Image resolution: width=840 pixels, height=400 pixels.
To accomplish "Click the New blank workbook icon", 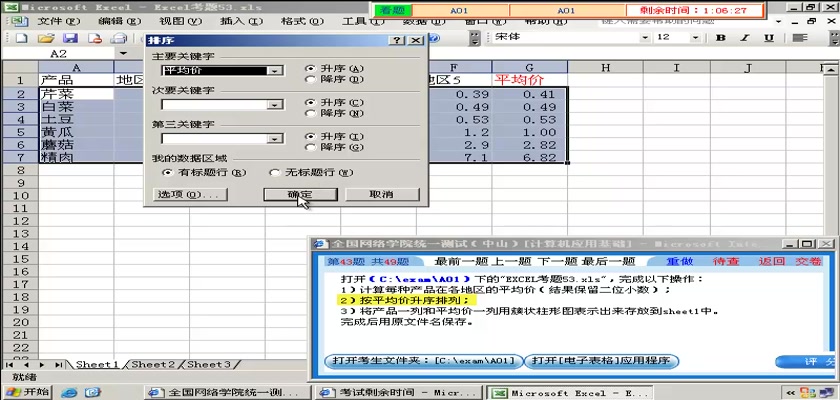I will coord(21,38).
